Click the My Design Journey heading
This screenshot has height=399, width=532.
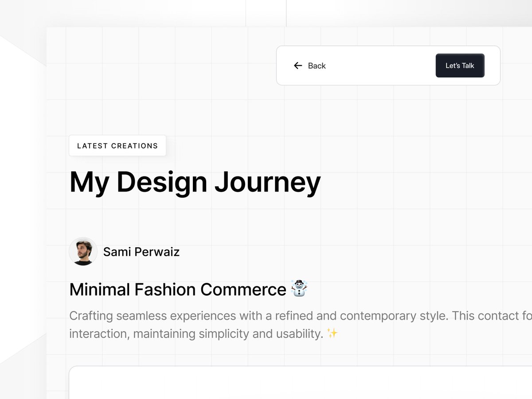click(195, 182)
